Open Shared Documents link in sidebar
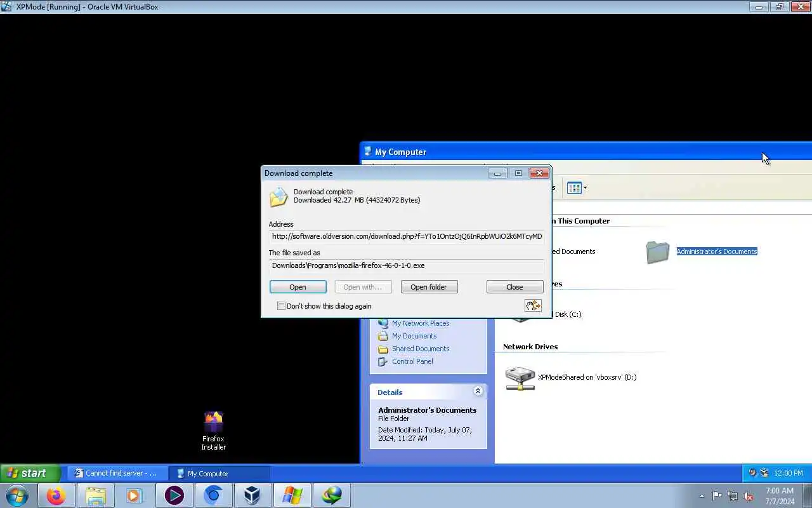Screen dimensions: 812x508 click(x=421, y=349)
